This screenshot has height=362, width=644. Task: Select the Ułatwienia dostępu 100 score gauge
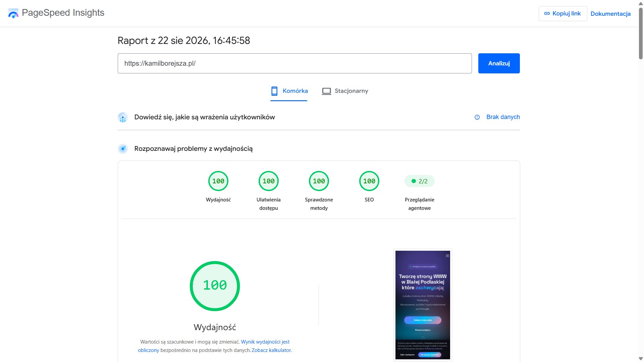coord(269,181)
